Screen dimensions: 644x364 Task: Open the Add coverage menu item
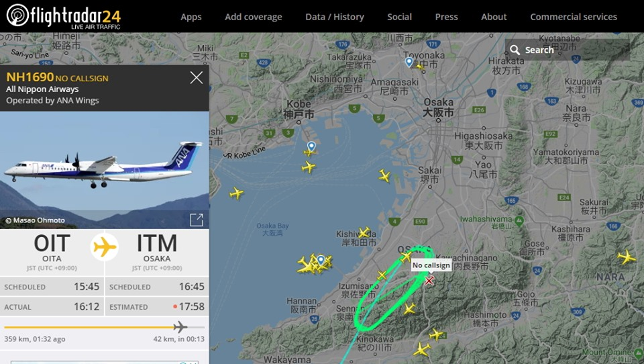[x=254, y=17]
